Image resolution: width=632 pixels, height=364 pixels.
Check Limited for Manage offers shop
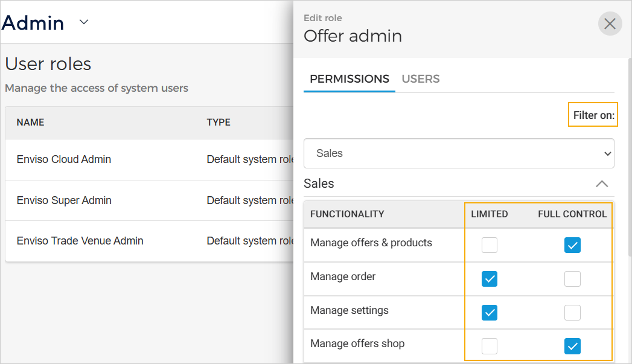(x=490, y=346)
